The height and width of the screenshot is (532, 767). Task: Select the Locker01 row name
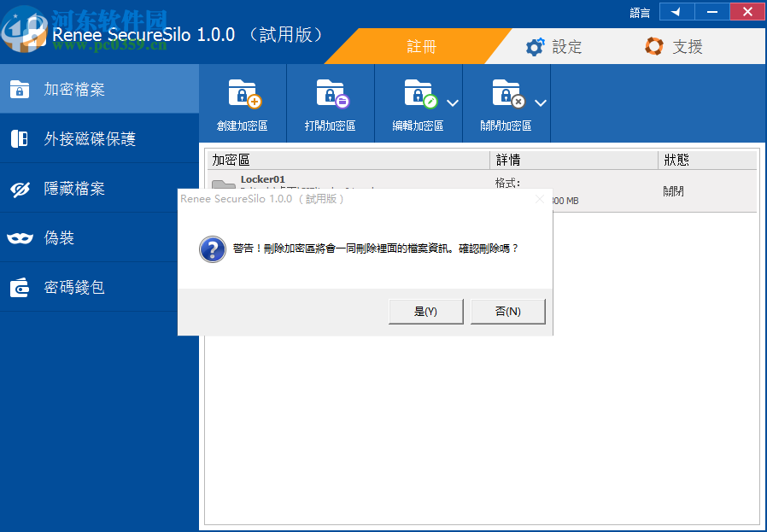[x=263, y=179]
